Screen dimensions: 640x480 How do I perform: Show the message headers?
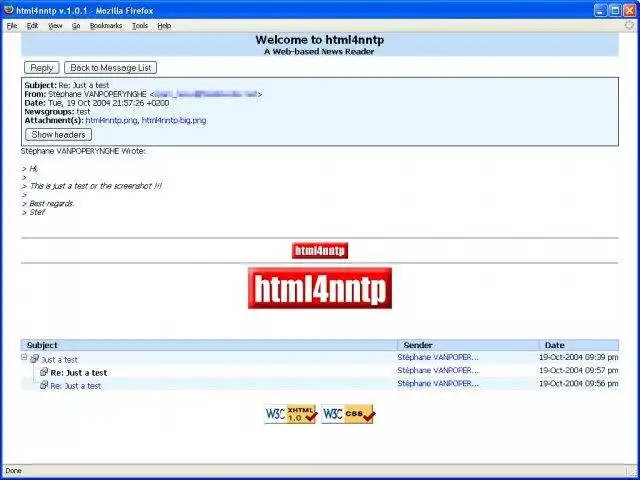(58, 134)
